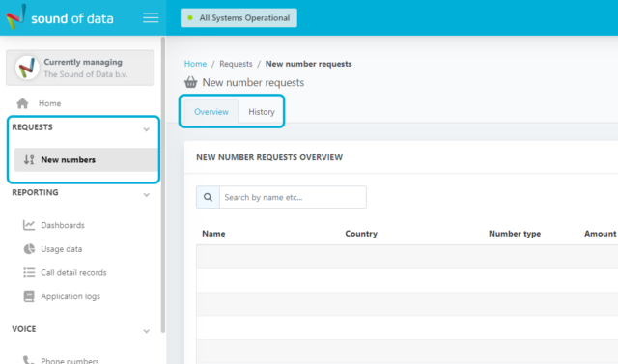618x364 pixels.
Task: Select the VOICE section header
Action: (x=23, y=329)
